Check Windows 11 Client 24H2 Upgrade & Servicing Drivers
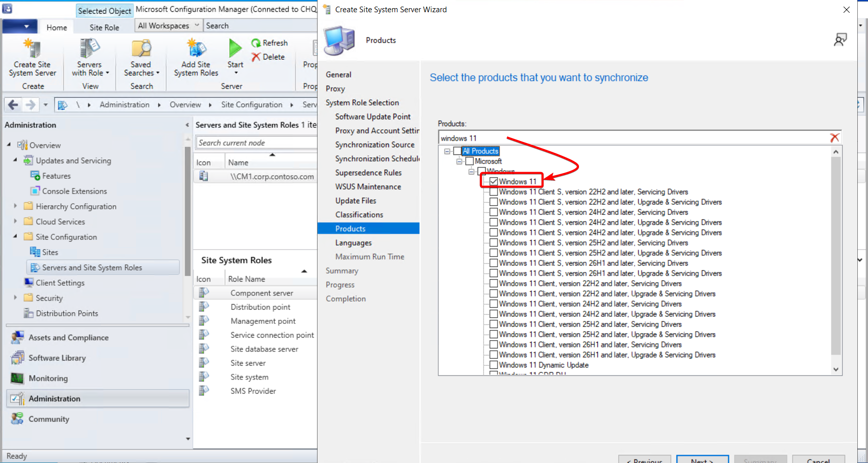The image size is (868, 463). coord(494,314)
